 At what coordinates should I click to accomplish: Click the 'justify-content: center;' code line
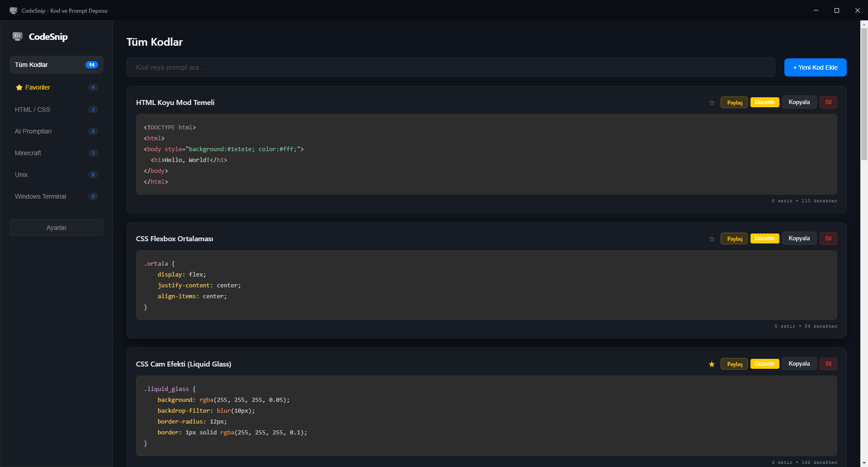tap(199, 286)
